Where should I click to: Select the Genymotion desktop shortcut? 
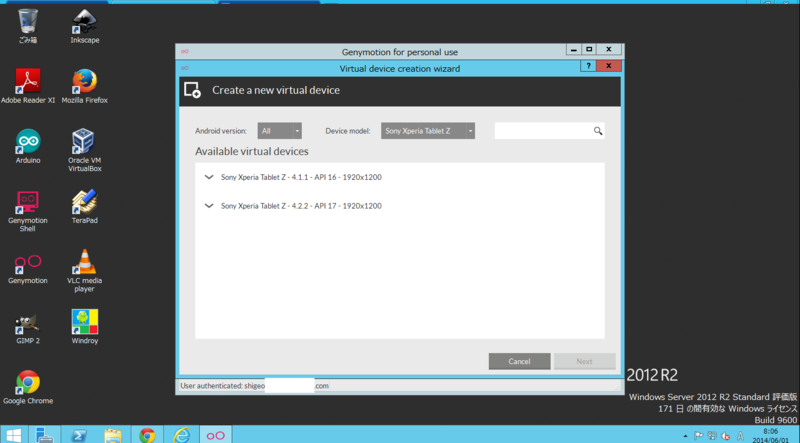[28, 268]
